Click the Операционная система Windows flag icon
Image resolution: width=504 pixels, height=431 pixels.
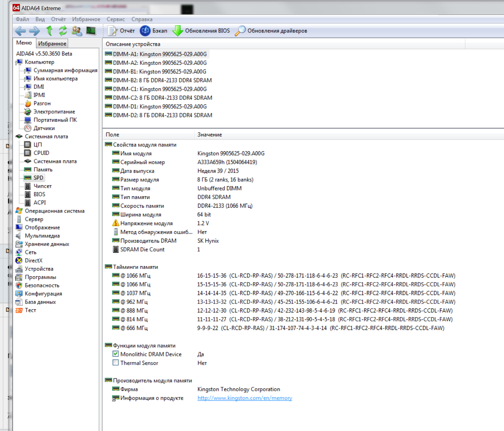19,211
